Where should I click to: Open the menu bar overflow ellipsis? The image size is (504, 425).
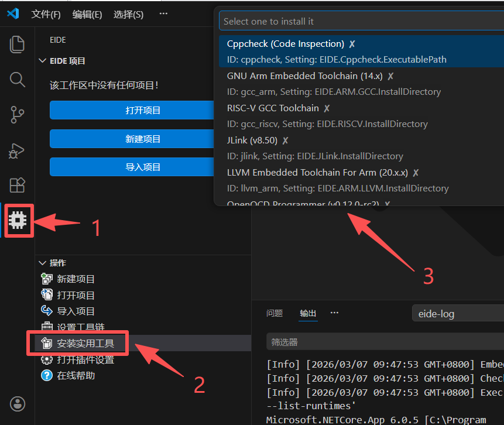click(x=163, y=13)
